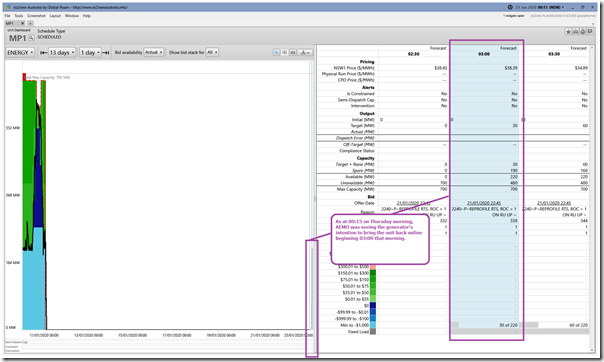Click the NSW1 Price row label
Image resolution: width=604 pixels, height=362 pixels.
point(355,68)
